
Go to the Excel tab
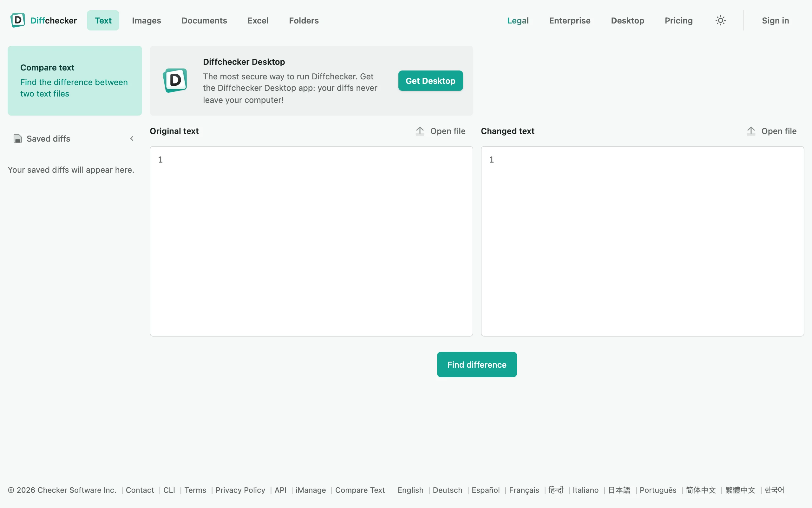(x=258, y=21)
